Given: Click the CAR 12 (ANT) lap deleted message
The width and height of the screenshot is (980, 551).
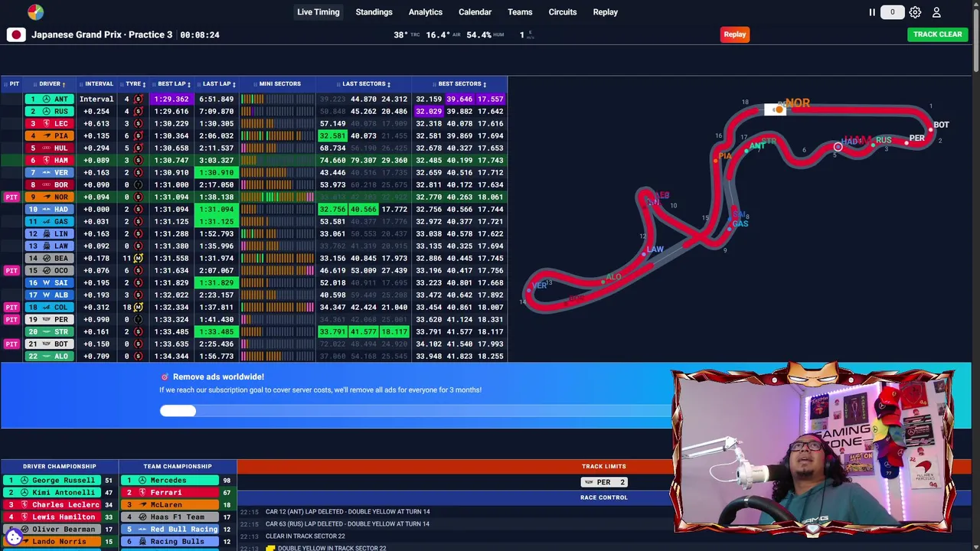Looking at the screenshot, I should (x=348, y=511).
